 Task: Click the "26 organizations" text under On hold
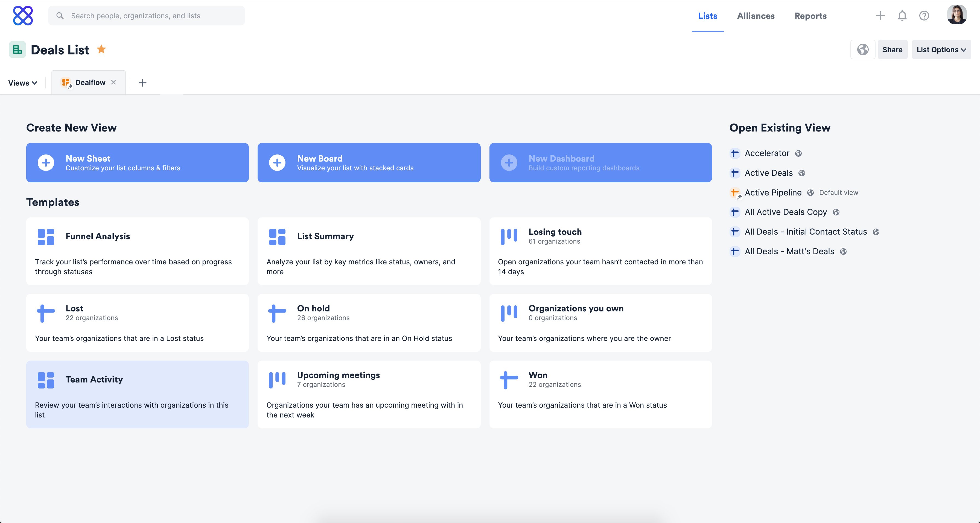pyautogui.click(x=323, y=318)
